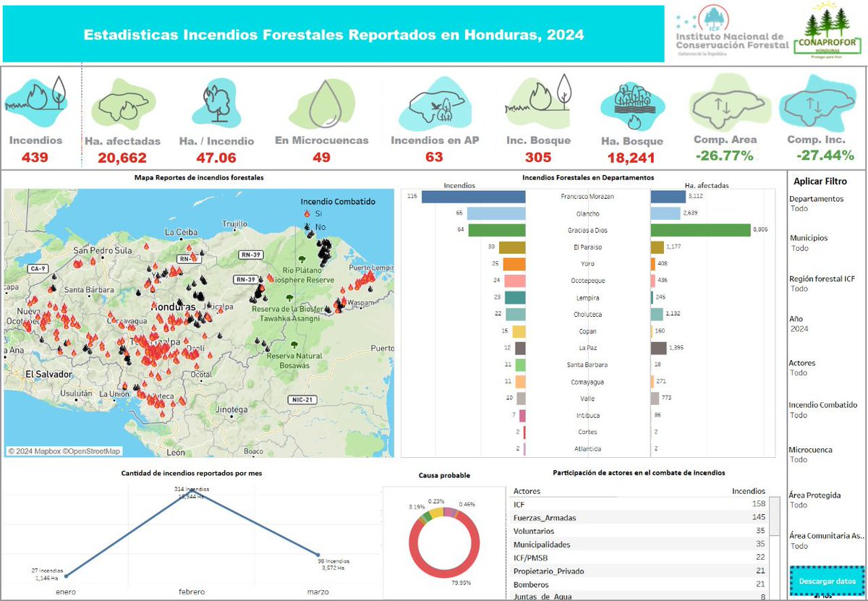Click the Descargar datos button
The width and height of the screenshot is (868, 601).
[x=827, y=581]
